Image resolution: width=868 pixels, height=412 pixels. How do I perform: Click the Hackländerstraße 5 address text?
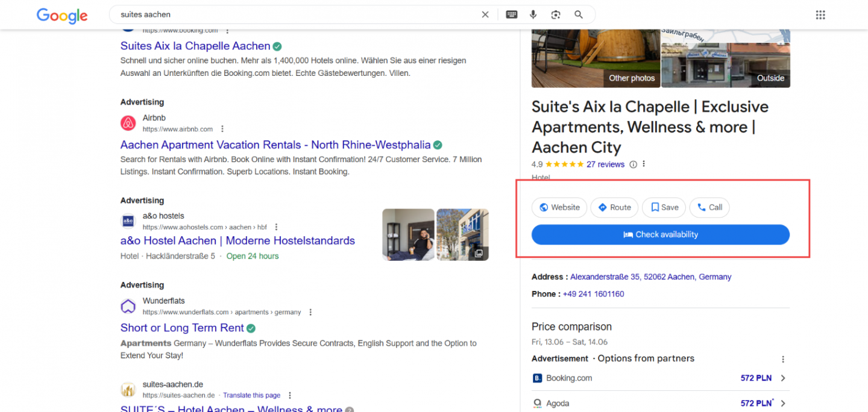(179, 256)
